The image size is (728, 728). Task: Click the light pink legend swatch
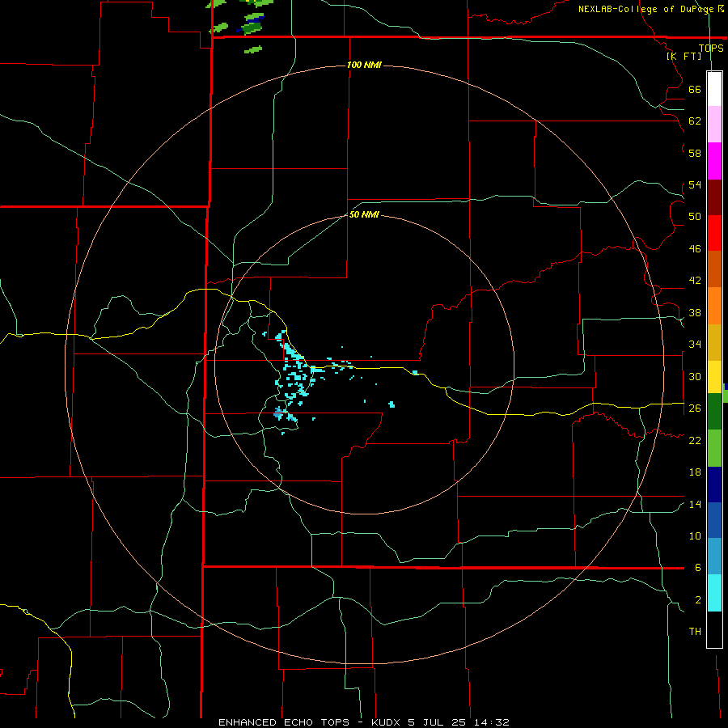(714, 125)
